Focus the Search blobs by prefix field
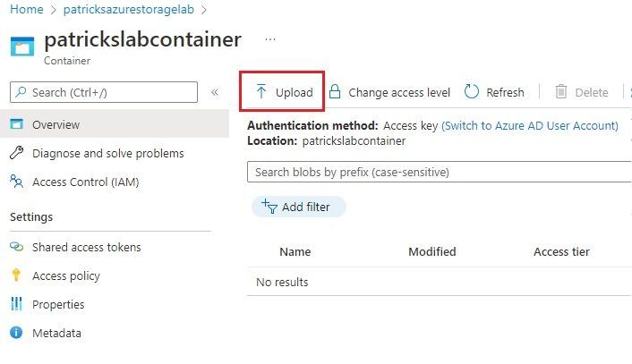Viewport: 632px width, 364px height. click(x=440, y=172)
